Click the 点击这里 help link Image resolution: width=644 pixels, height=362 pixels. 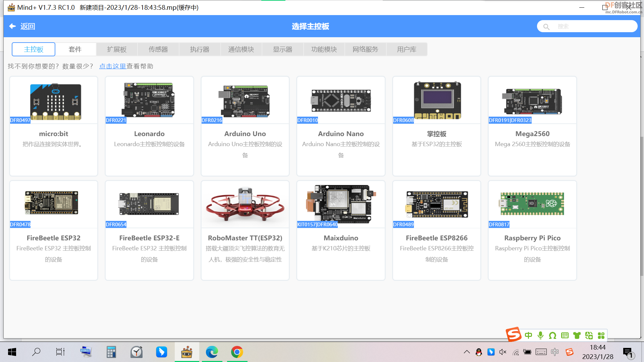coord(112,66)
